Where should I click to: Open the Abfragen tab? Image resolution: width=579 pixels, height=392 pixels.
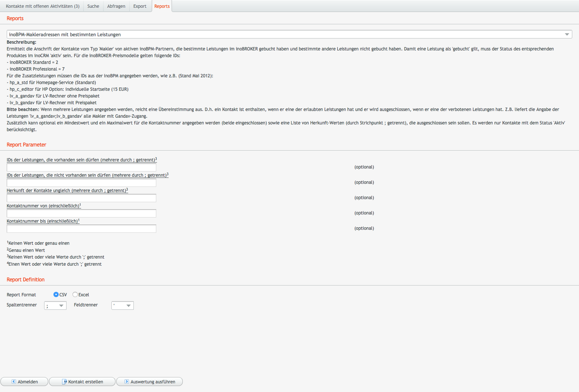point(116,6)
